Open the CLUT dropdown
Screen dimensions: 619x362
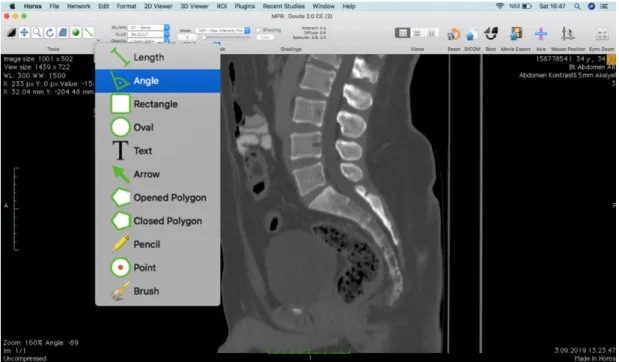148,34
